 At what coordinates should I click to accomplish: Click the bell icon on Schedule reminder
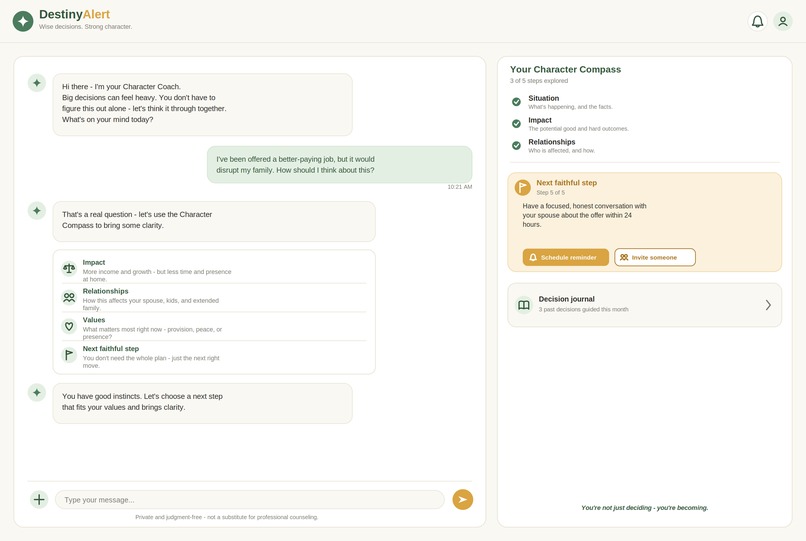pyautogui.click(x=533, y=257)
